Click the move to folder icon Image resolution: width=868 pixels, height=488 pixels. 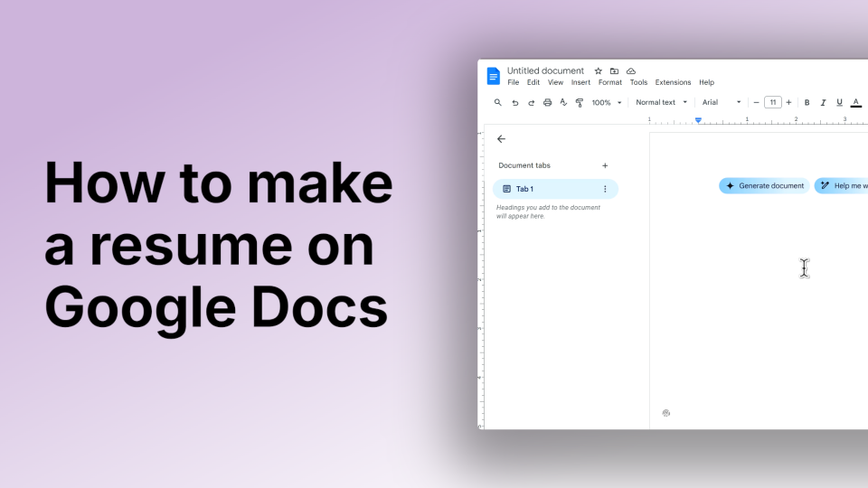coord(615,70)
